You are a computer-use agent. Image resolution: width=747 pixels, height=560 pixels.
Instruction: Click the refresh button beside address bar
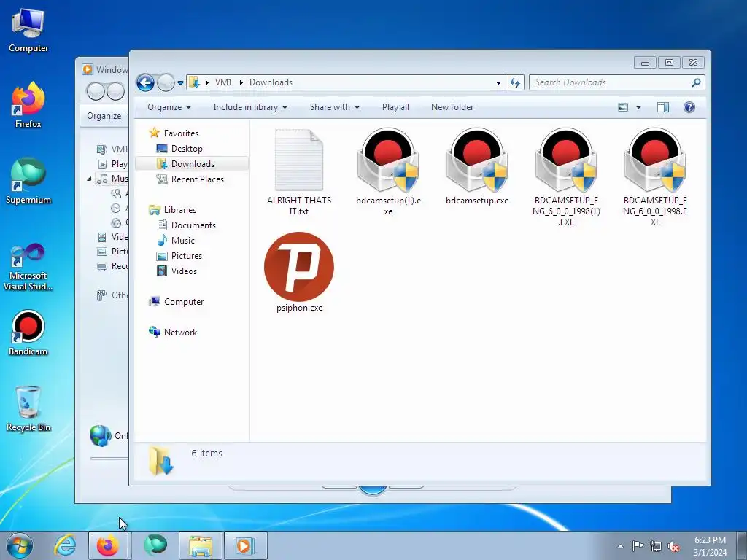515,82
